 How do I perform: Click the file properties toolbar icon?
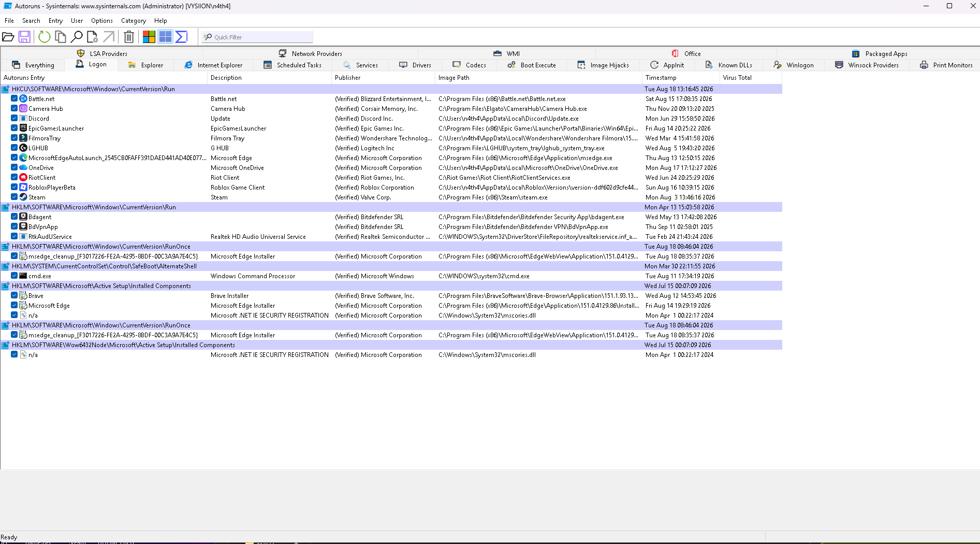click(x=92, y=37)
